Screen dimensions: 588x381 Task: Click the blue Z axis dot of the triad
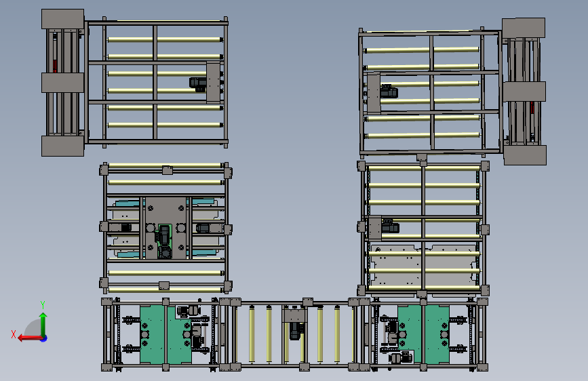click(44, 338)
